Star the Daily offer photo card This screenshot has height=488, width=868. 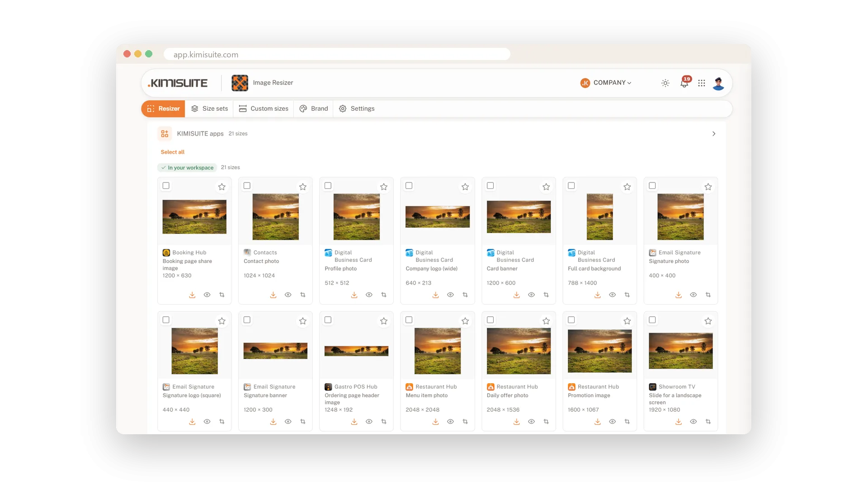click(546, 321)
